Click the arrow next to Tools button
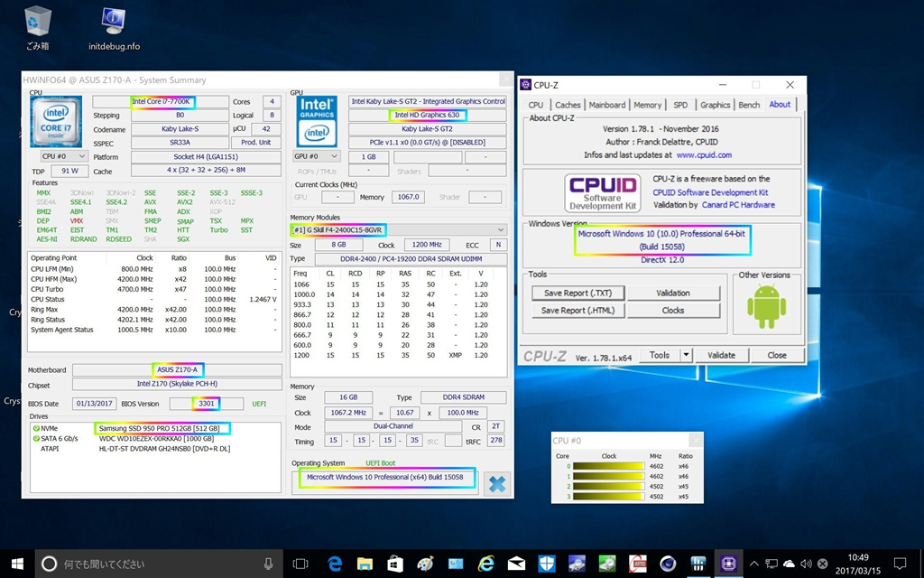This screenshot has width=924, height=578. tap(686, 355)
